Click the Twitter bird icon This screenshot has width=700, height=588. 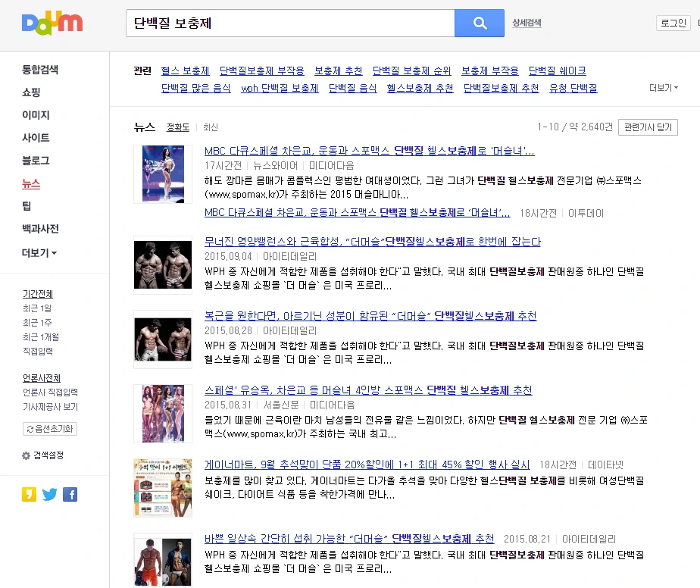[x=49, y=495]
